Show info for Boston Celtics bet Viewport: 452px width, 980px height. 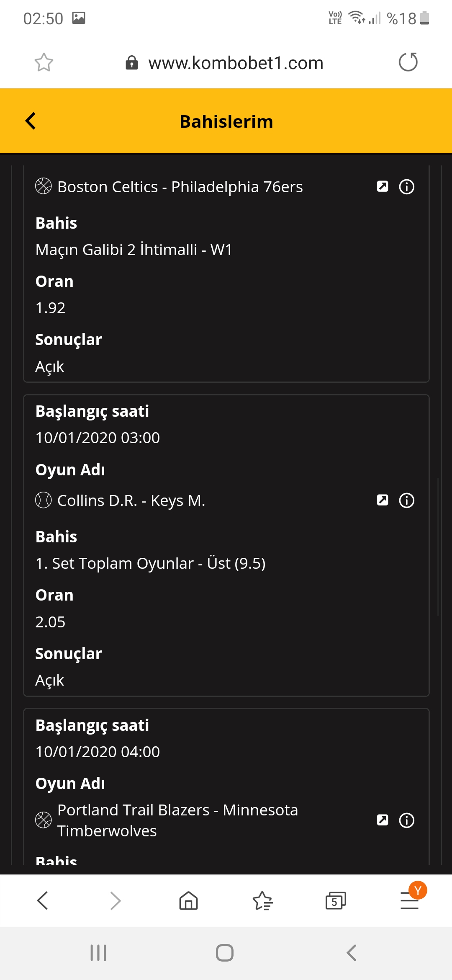pyautogui.click(x=407, y=186)
